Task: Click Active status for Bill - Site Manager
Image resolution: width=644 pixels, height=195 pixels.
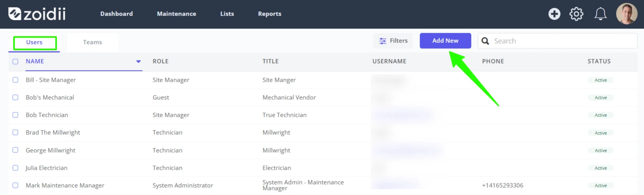Action: [600, 80]
